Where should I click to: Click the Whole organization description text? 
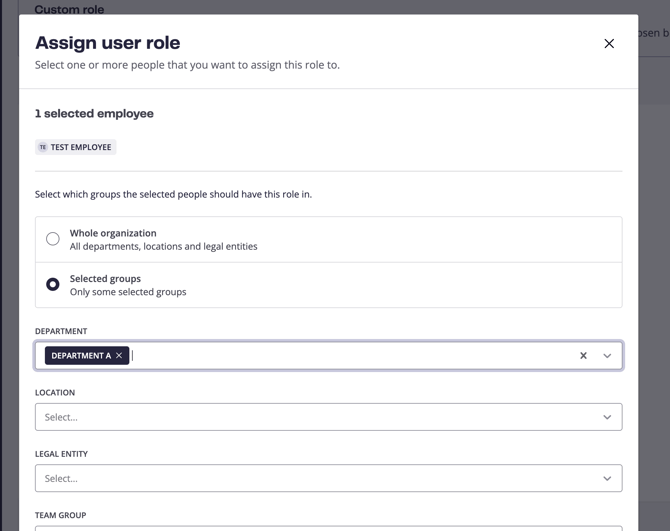click(163, 246)
